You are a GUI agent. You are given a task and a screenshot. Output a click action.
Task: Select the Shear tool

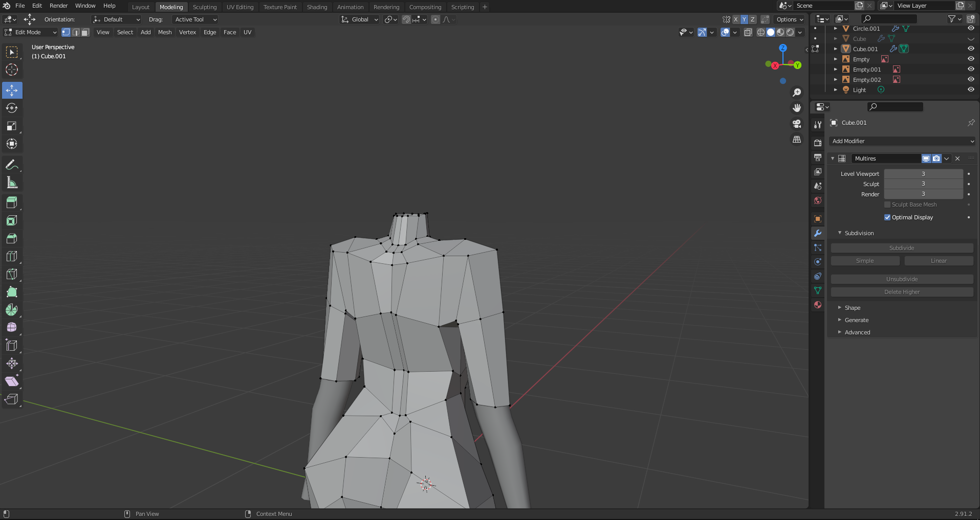click(x=12, y=381)
